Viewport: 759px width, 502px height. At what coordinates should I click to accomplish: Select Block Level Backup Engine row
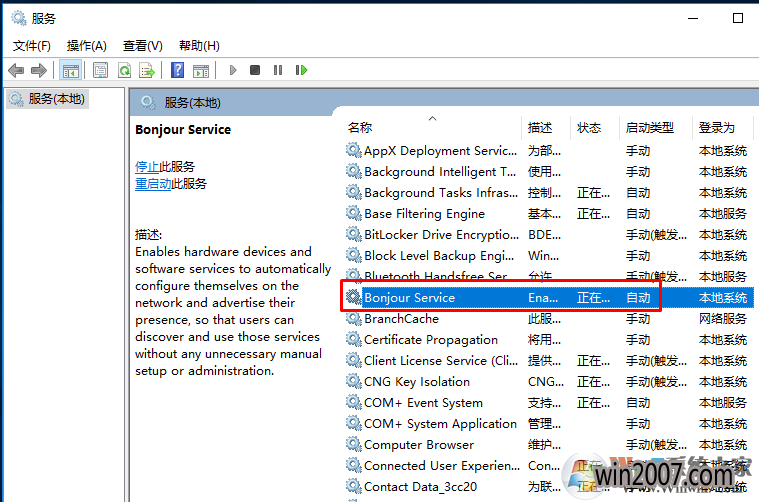548,256
